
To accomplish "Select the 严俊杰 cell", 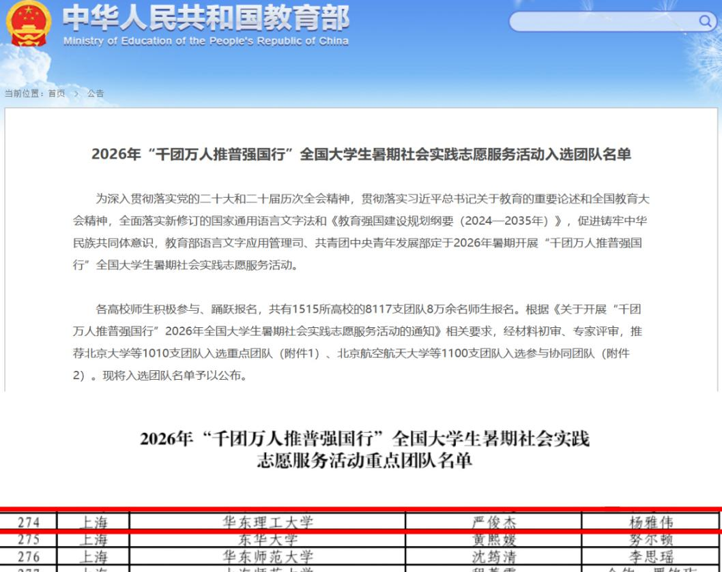I will [x=494, y=522].
